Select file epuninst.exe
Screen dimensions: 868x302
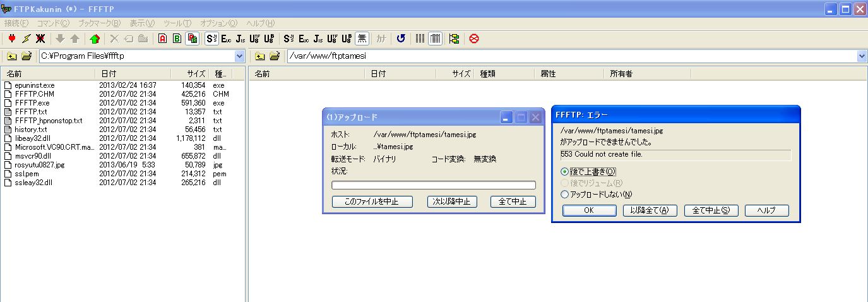point(35,85)
